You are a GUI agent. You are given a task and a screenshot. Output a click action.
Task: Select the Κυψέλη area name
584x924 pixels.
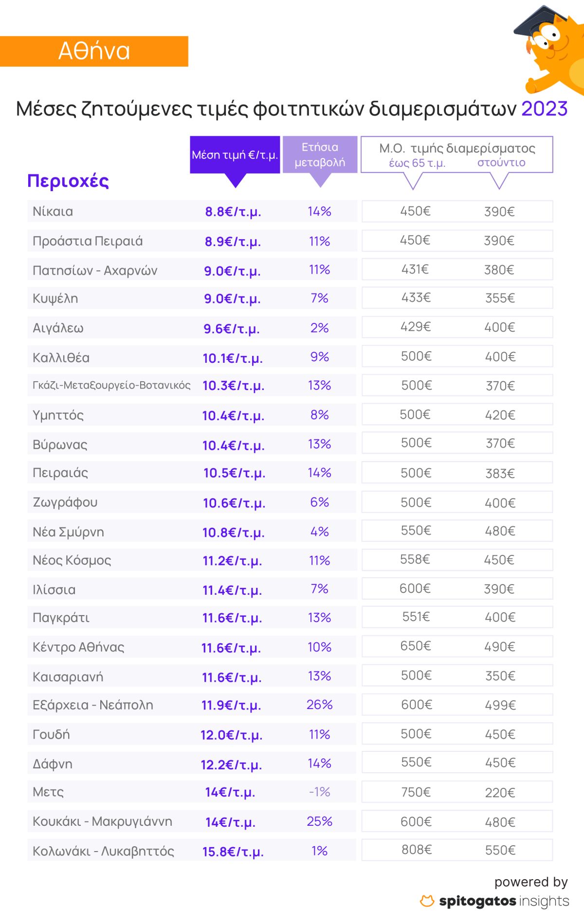tap(55, 298)
